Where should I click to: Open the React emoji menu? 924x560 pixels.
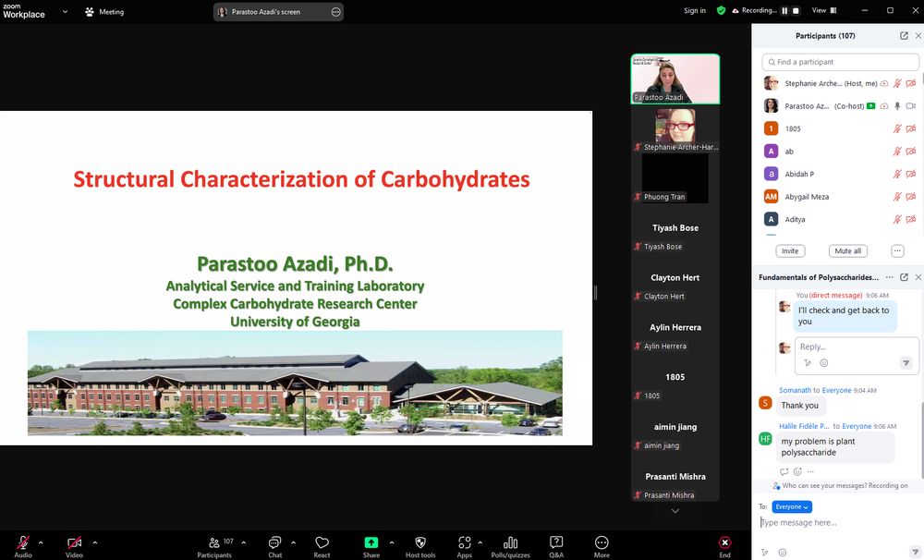pos(322,543)
